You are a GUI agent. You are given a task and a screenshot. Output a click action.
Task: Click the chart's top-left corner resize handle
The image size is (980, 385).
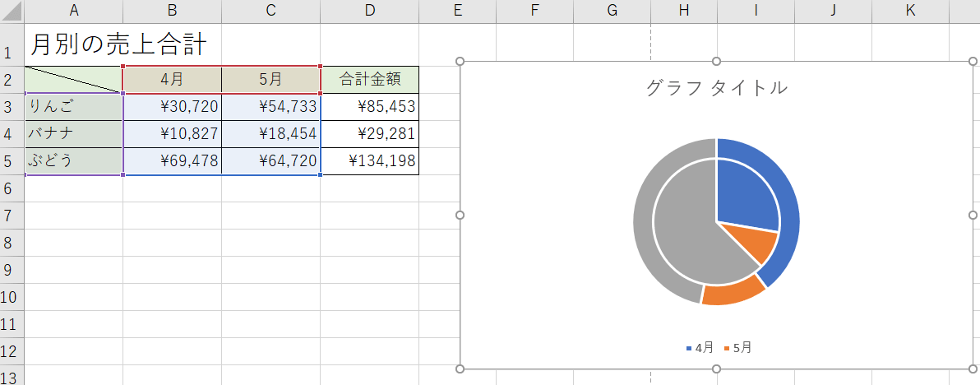pos(460,62)
